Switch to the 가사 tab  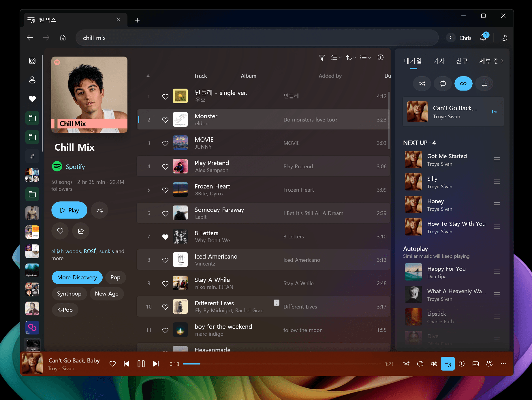pyautogui.click(x=439, y=61)
